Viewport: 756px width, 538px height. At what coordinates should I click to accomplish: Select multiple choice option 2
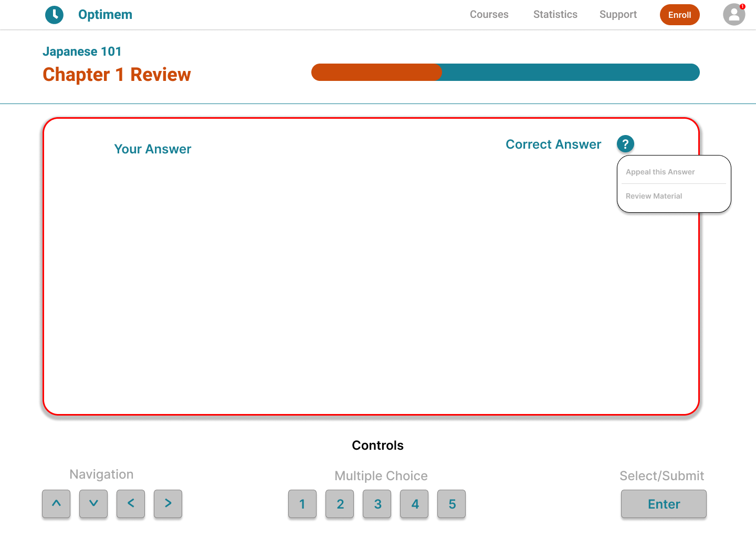tap(340, 504)
